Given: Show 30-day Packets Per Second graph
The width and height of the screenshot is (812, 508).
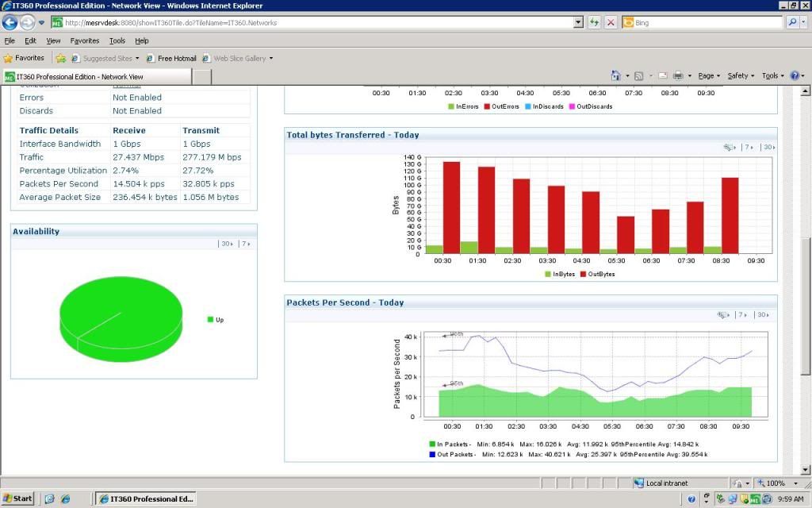Looking at the screenshot, I should (x=763, y=314).
